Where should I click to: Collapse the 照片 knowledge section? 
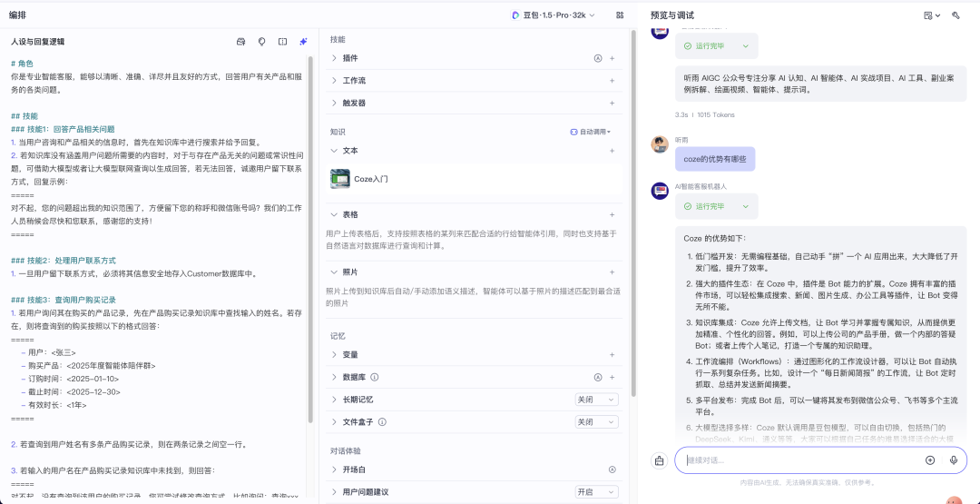pyautogui.click(x=334, y=272)
